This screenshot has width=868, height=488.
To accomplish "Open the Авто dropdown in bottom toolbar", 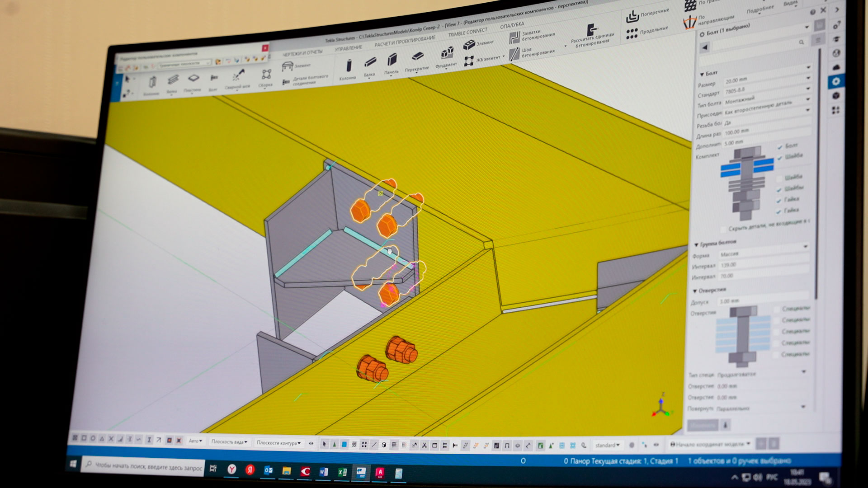I will pyautogui.click(x=196, y=441).
